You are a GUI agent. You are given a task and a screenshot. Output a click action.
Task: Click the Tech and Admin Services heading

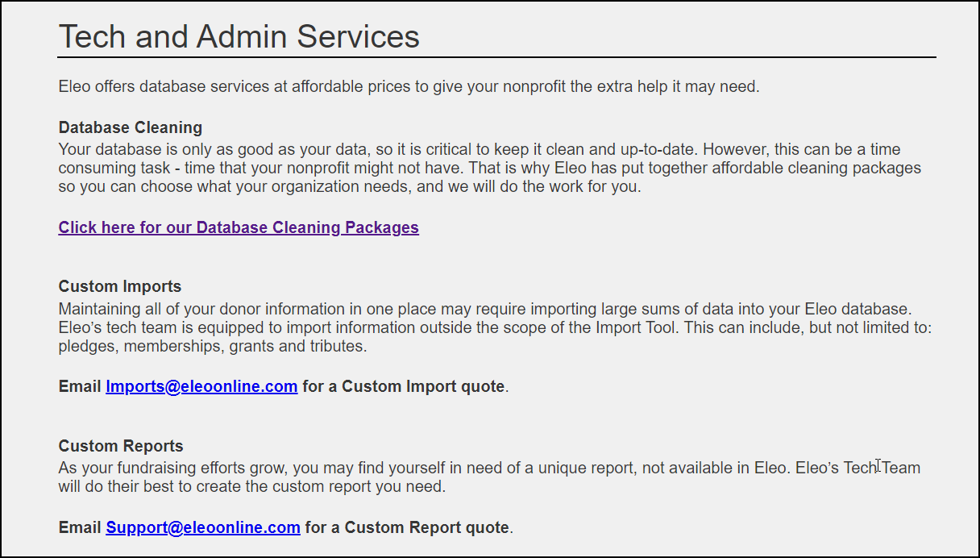pyautogui.click(x=239, y=36)
